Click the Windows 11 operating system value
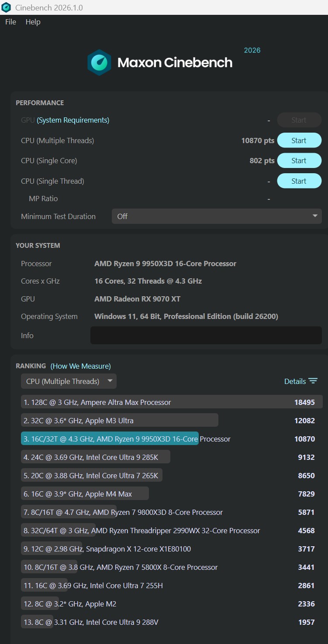Viewport: 328px width, 644px height. tap(186, 316)
